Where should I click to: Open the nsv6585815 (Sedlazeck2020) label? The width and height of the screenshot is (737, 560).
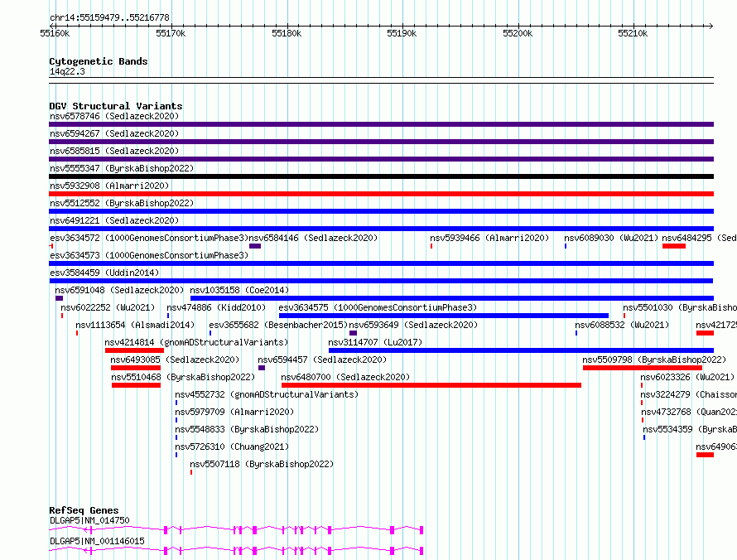click(x=114, y=151)
